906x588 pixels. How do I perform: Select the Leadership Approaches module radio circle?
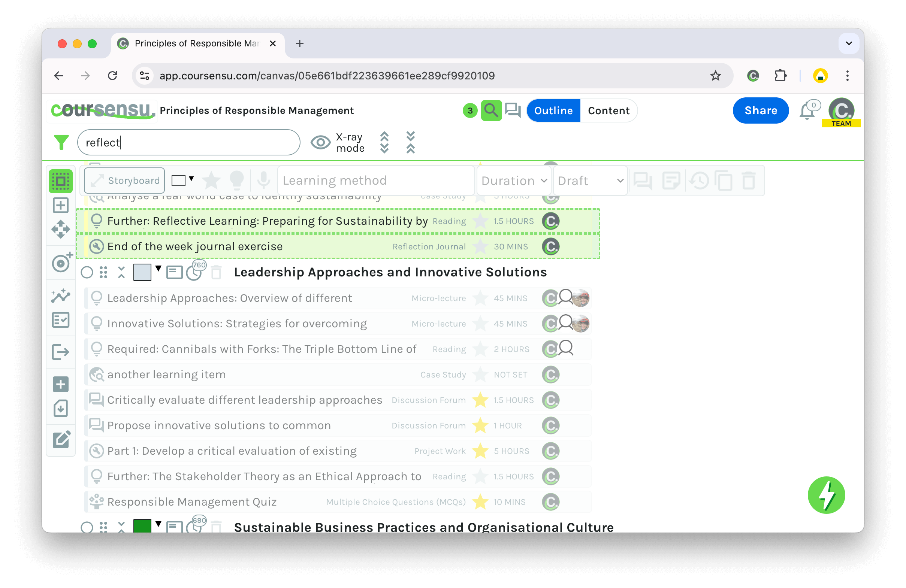click(x=87, y=272)
